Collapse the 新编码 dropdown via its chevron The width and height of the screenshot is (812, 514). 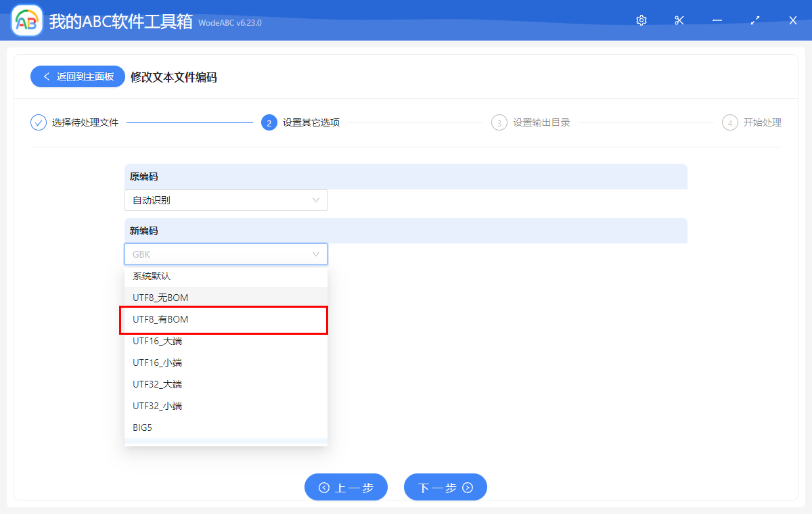click(316, 254)
